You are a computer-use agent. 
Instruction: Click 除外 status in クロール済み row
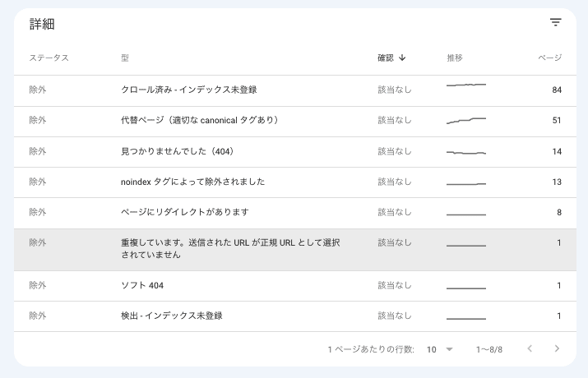click(38, 90)
